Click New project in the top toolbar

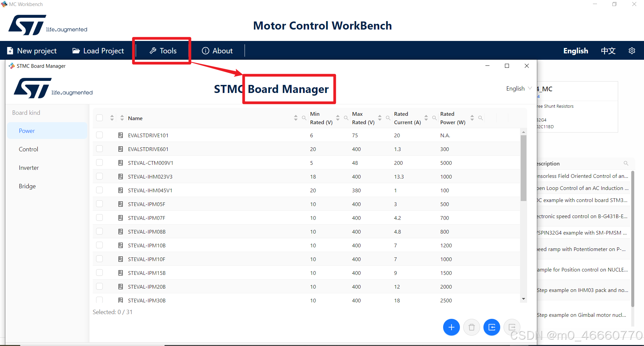click(x=32, y=51)
